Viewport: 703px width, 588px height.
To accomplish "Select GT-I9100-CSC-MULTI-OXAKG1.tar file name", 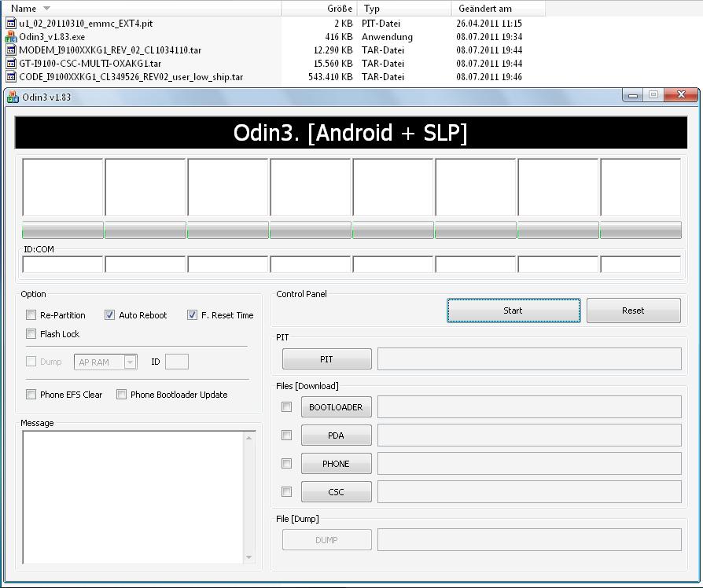I will pos(90,64).
